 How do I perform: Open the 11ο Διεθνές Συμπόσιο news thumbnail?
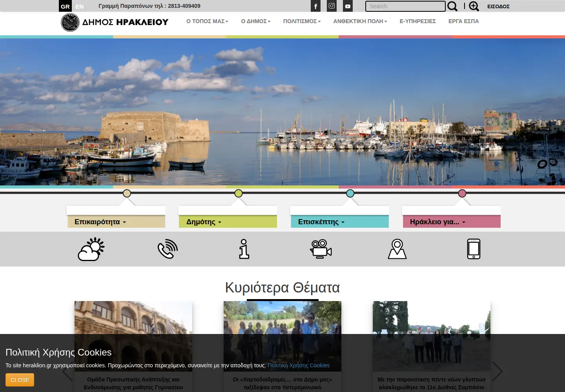click(x=432, y=336)
